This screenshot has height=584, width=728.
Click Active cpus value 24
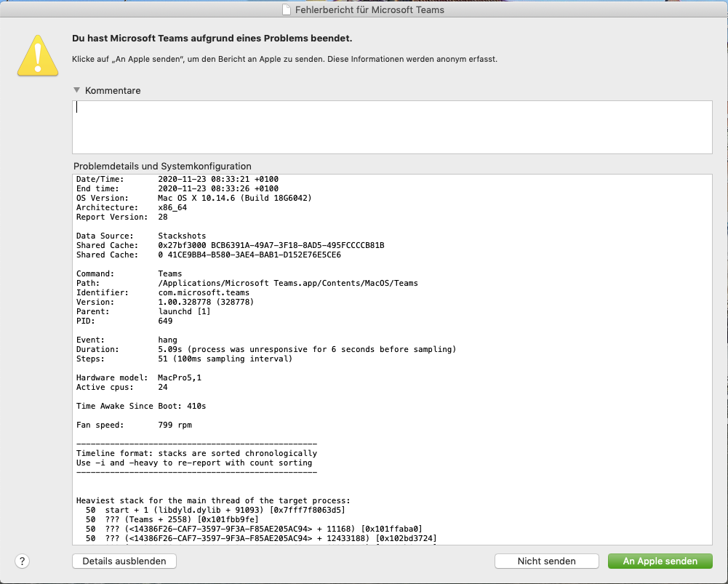pyautogui.click(x=162, y=387)
